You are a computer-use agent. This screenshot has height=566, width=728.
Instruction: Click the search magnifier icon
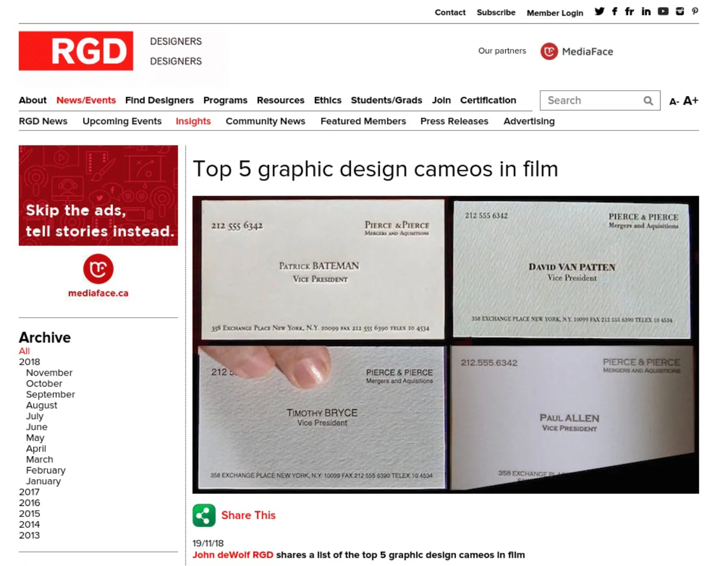[648, 100]
